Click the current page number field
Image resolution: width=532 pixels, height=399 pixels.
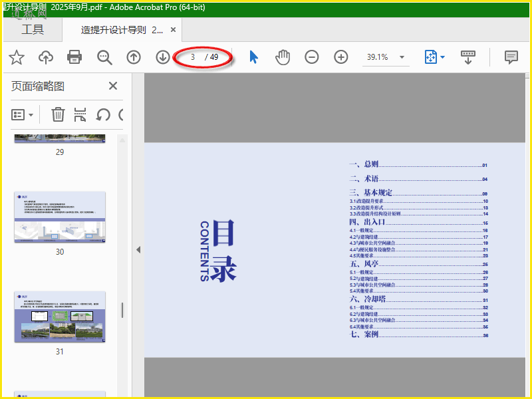coord(193,57)
